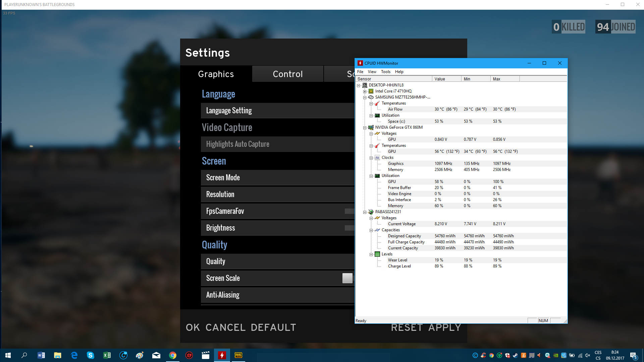644x362 pixels.
Task: Open Skype from the taskbar
Action: click(x=91, y=355)
